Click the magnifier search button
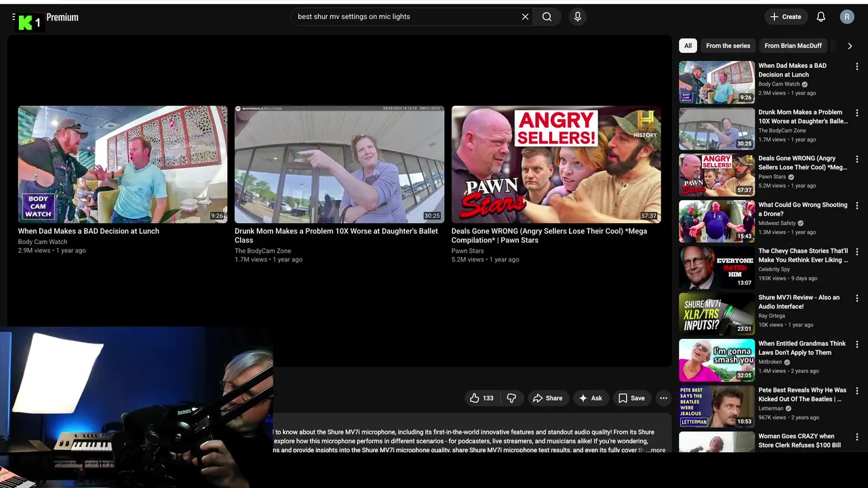The image size is (868, 488). click(547, 17)
